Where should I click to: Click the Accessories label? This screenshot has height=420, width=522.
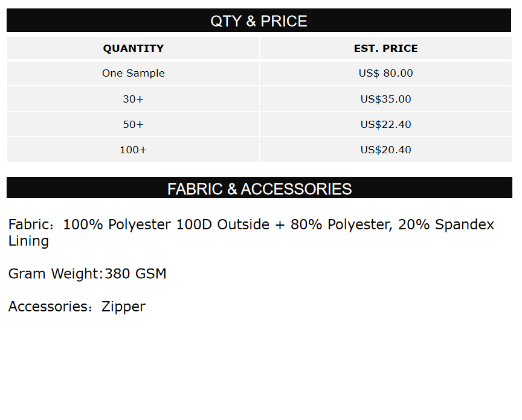(48, 307)
